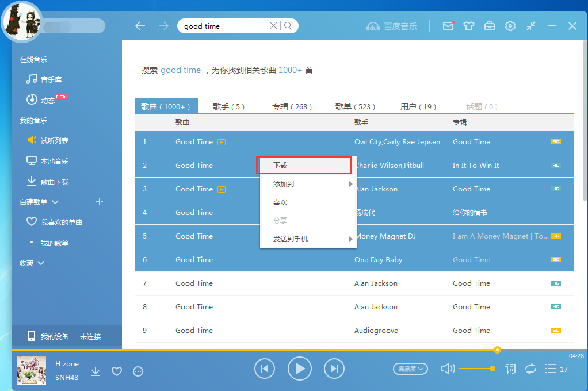Image resolution: width=588 pixels, height=391 pixels.
Task: Switch to the 专辑 (268) tab
Action: 291,106
